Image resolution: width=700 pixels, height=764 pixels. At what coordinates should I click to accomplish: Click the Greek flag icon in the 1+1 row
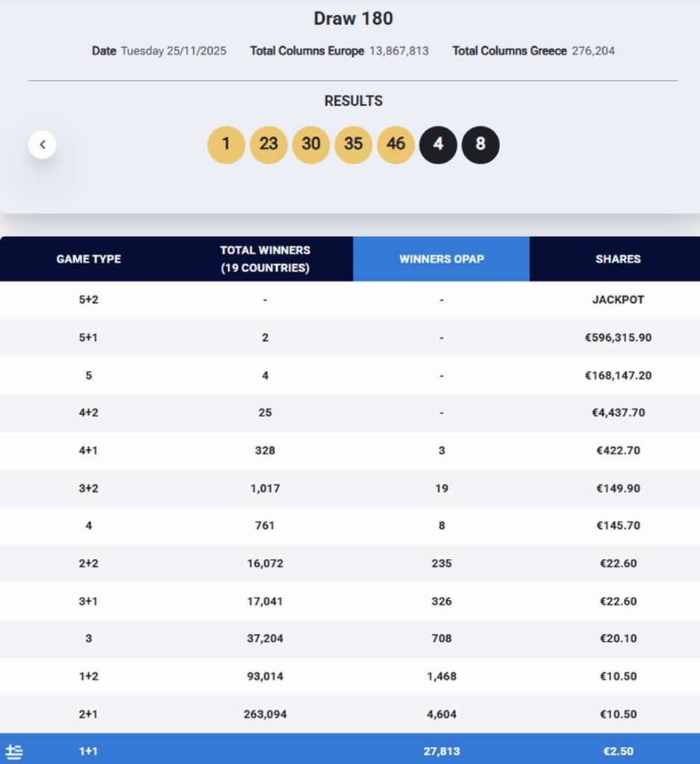[x=14, y=751]
